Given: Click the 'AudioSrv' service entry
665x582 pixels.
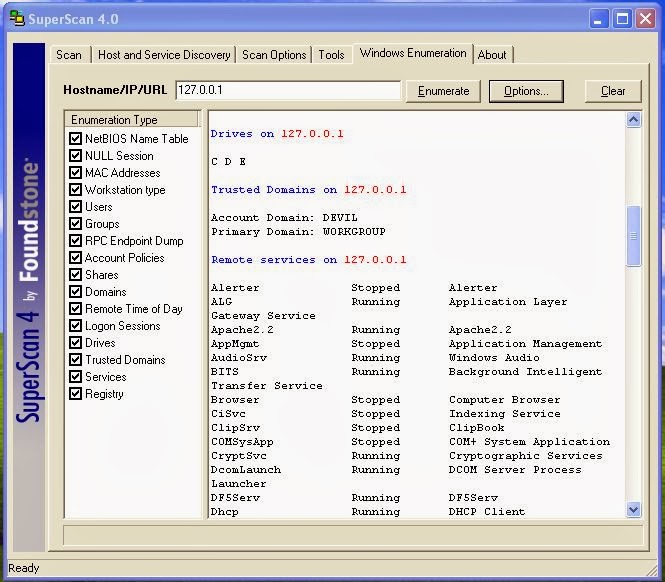Looking at the screenshot, I should [x=239, y=358].
